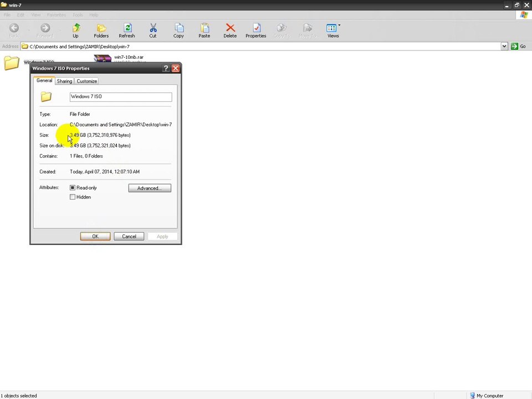Viewport: 532px width, 399px height.
Task: Click the Forward toolbar button
Action: [x=45, y=30]
